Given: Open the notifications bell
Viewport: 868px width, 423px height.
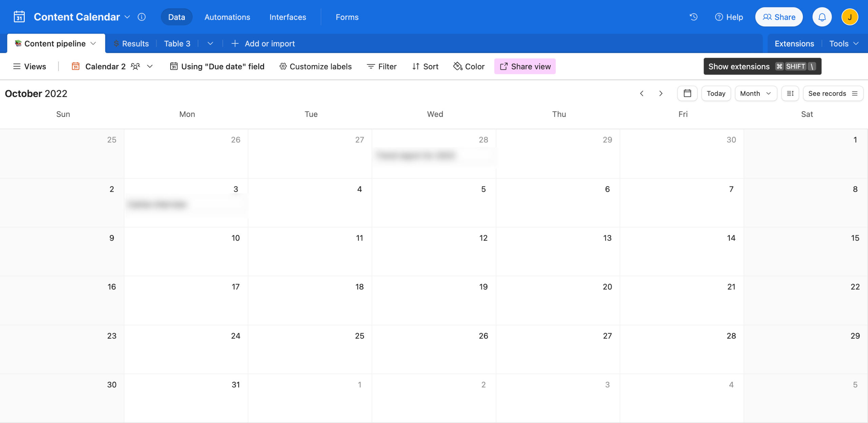Looking at the screenshot, I should pos(822,17).
